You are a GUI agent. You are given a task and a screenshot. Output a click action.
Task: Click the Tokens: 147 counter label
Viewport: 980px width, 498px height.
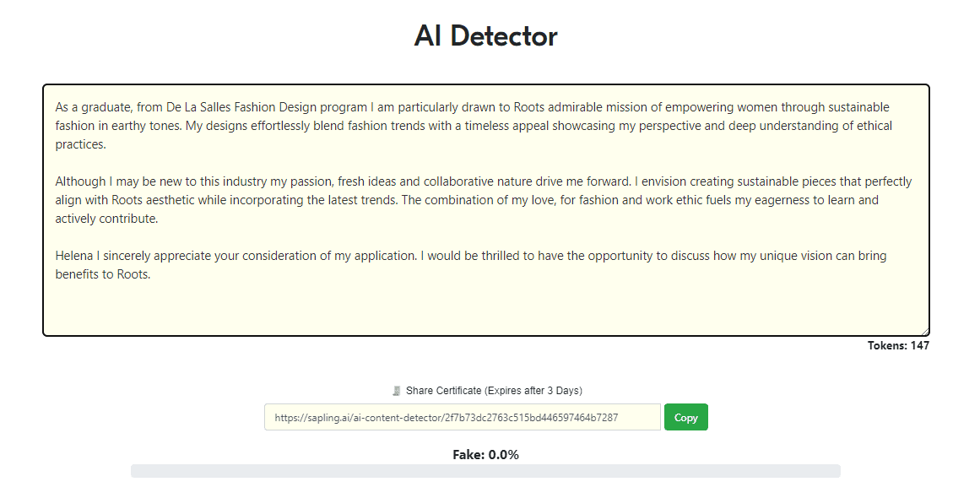(x=898, y=345)
